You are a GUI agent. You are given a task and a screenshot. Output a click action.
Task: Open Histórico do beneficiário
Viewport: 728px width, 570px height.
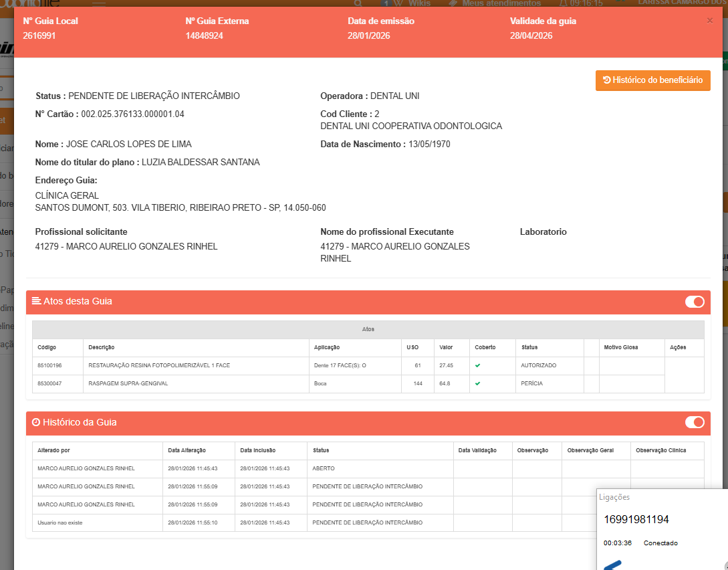(652, 80)
